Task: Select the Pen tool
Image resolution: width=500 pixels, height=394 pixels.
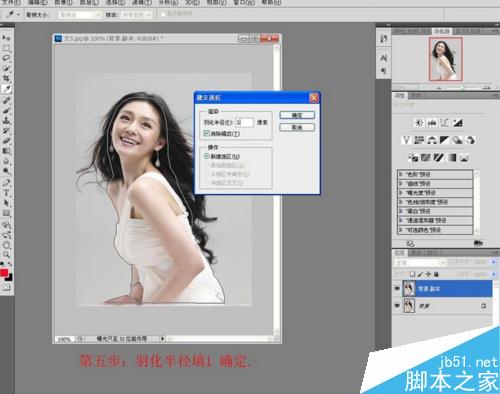Action: (x=6, y=182)
